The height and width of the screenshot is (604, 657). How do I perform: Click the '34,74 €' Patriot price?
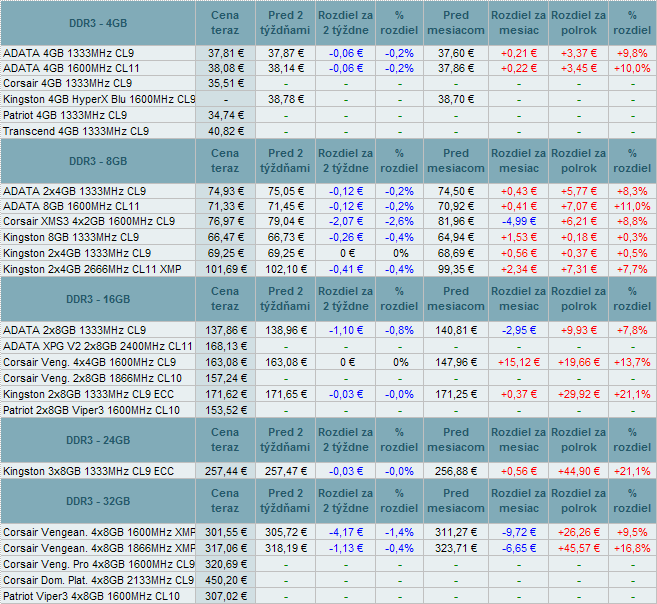coord(226,115)
